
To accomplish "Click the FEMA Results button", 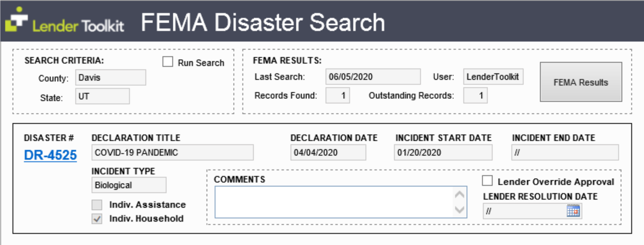I will tap(580, 82).
